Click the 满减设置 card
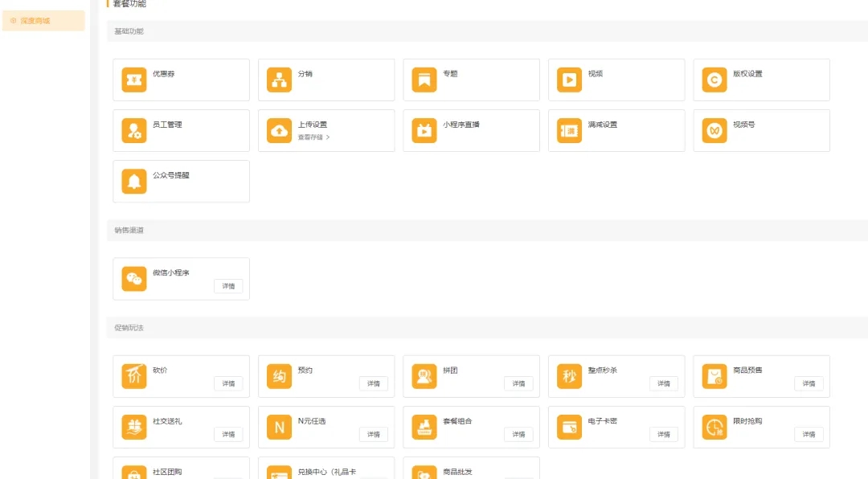This screenshot has width=868, height=479. pyautogui.click(x=616, y=130)
